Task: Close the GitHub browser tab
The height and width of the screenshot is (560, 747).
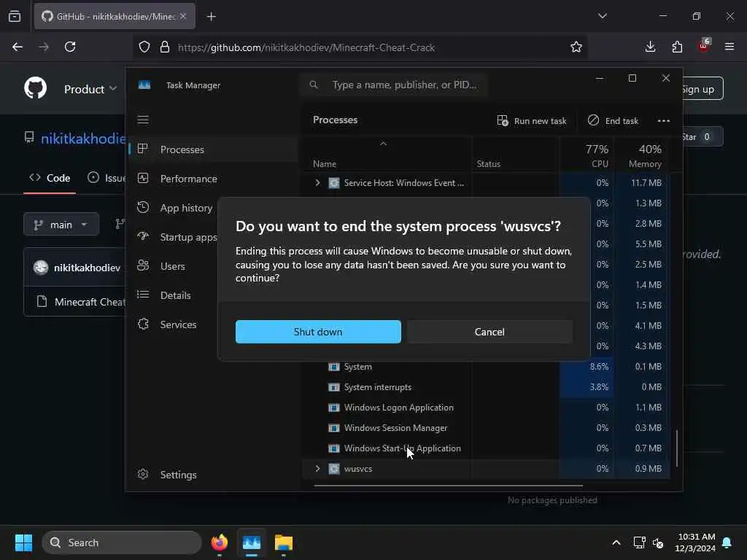Action: (183, 16)
